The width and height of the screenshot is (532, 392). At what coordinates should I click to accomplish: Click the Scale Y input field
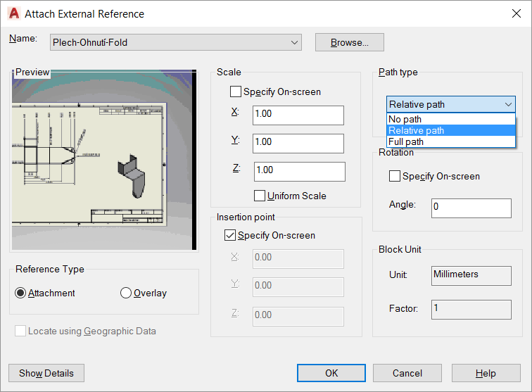point(298,144)
